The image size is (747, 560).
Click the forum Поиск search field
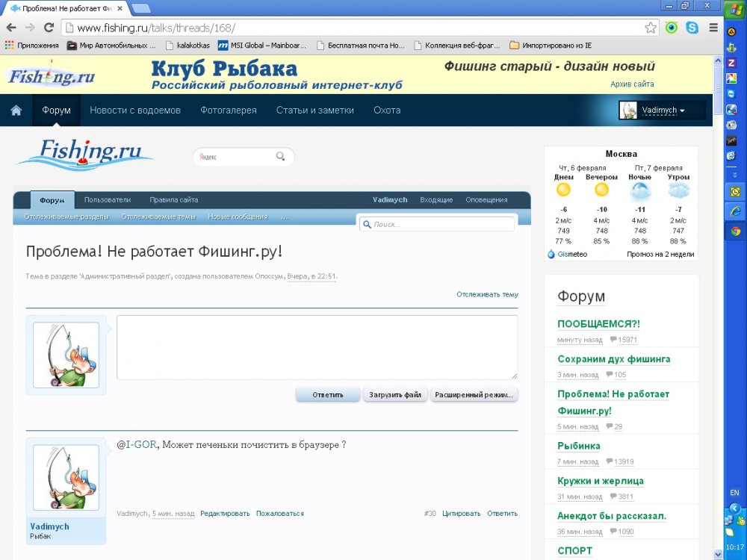441,224
